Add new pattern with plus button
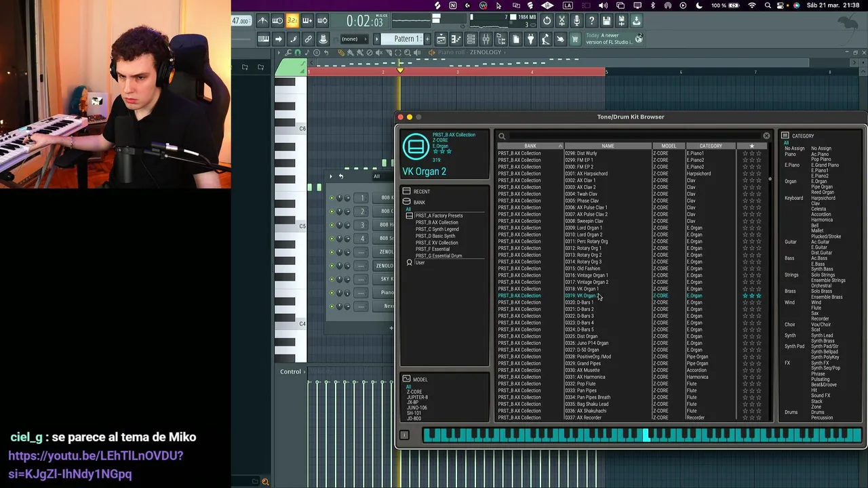The width and height of the screenshot is (868, 488). tap(427, 39)
